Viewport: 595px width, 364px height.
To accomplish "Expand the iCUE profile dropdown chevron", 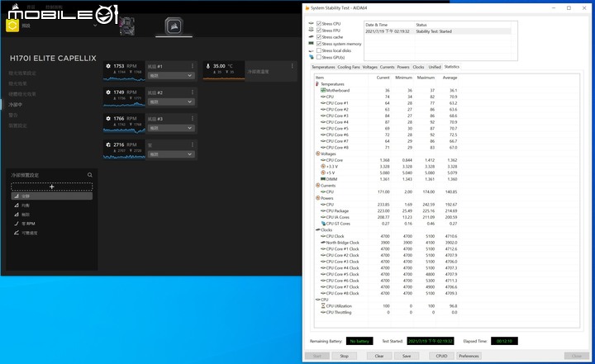I will 95,26.
